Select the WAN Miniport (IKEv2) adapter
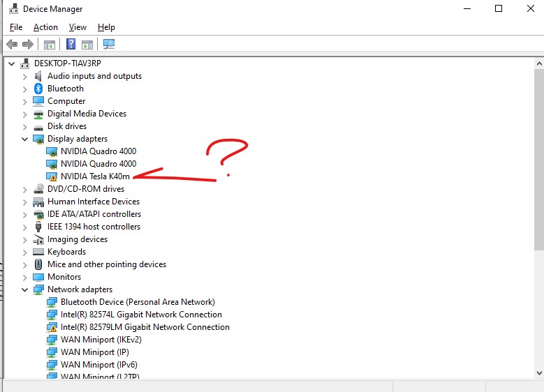The height and width of the screenshot is (392, 544). coord(101,340)
